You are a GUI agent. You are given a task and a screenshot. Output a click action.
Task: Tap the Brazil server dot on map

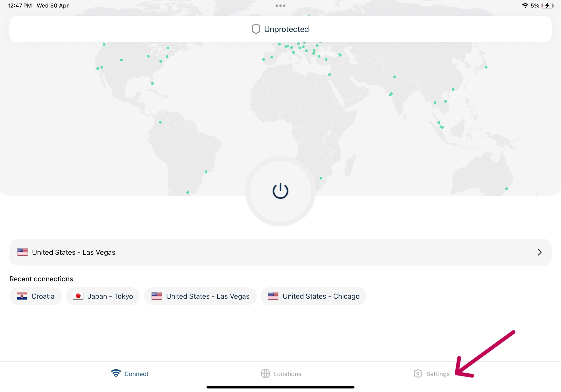(206, 172)
